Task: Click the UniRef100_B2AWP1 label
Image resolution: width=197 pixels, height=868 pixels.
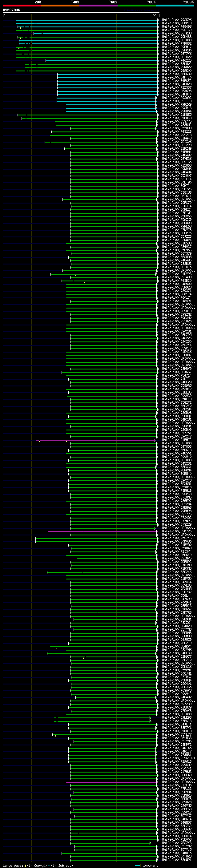Action: pyautogui.click(x=176, y=860)
